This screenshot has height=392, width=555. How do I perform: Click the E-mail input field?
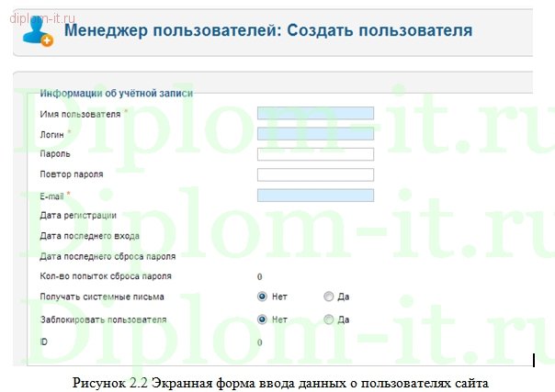point(315,196)
